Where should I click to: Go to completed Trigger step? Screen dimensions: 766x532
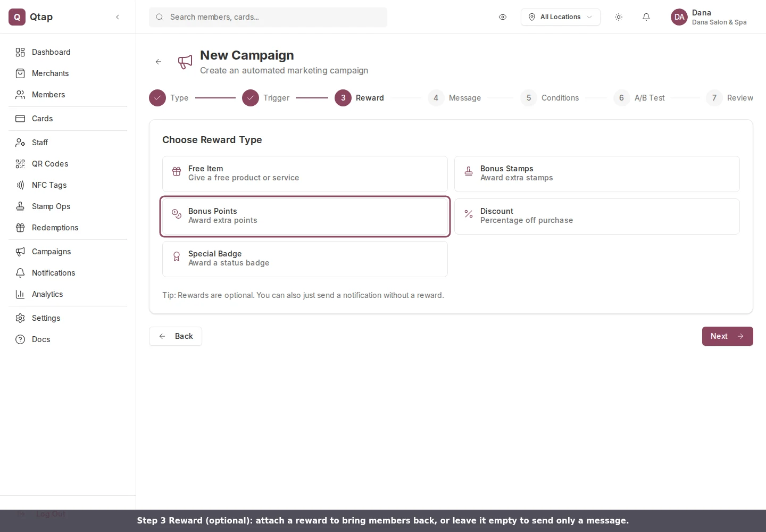[x=265, y=98]
